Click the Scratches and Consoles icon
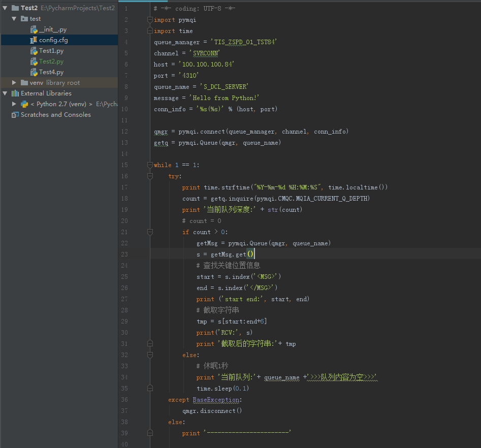 point(15,114)
